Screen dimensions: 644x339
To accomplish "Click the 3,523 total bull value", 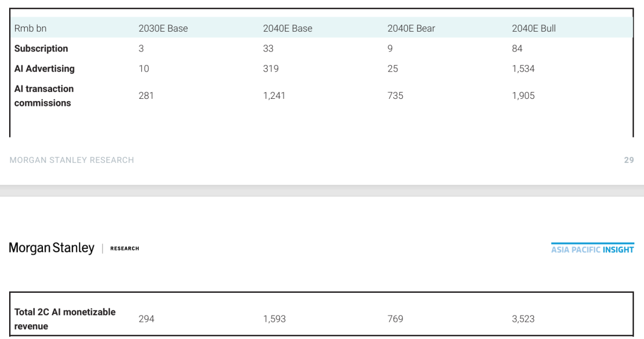I will pos(523,319).
